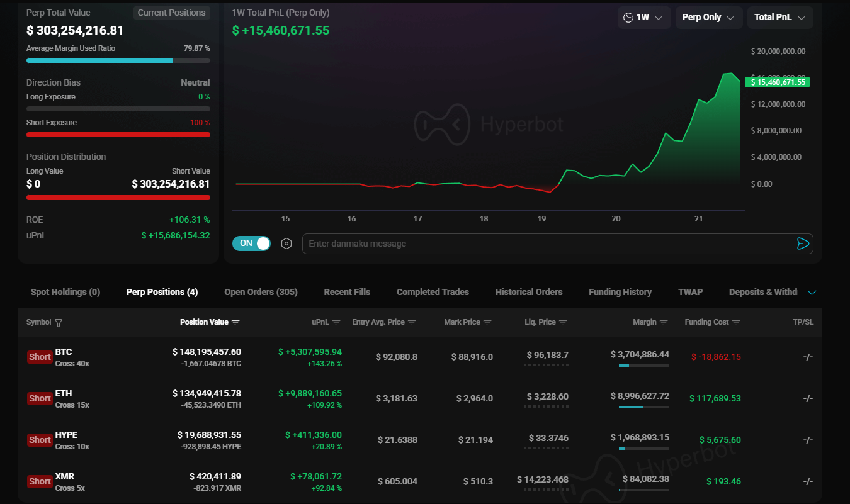Expand the Perp Only dropdown
The width and height of the screenshot is (850, 504).
click(x=708, y=18)
